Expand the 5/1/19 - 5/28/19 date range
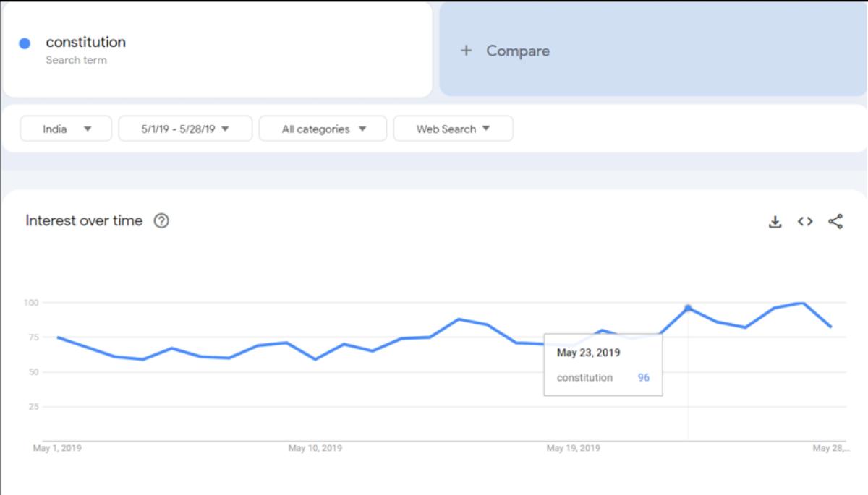This screenshot has height=495, width=868. click(185, 129)
